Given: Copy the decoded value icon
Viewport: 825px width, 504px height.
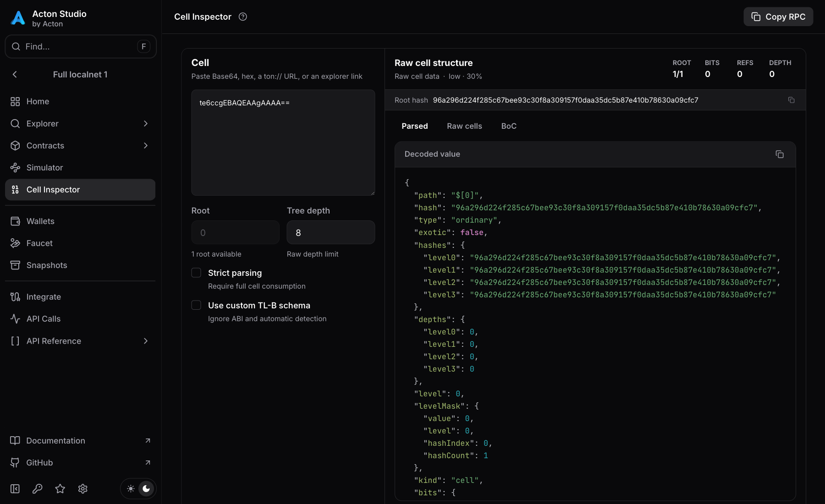Looking at the screenshot, I should point(780,154).
